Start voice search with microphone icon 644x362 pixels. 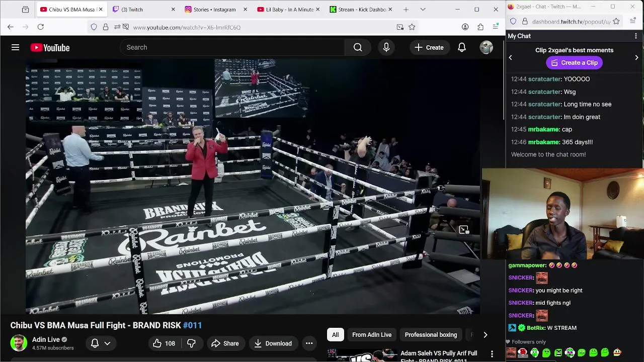(x=386, y=47)
